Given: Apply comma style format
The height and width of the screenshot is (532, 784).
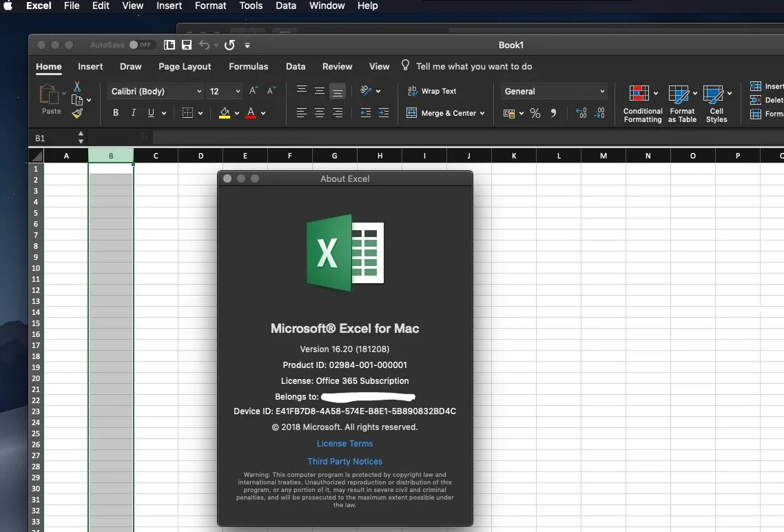Looking at the screenshot, I should (x=553, y=114).
